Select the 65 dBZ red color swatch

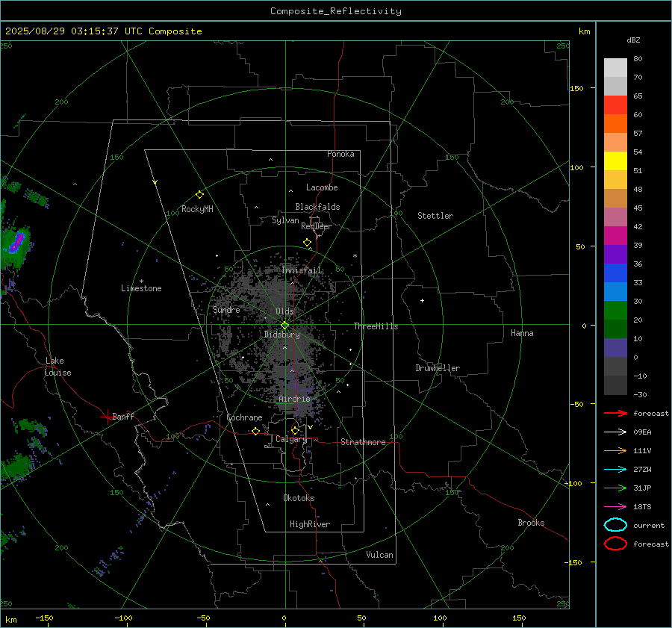click(x=615, y=105)
